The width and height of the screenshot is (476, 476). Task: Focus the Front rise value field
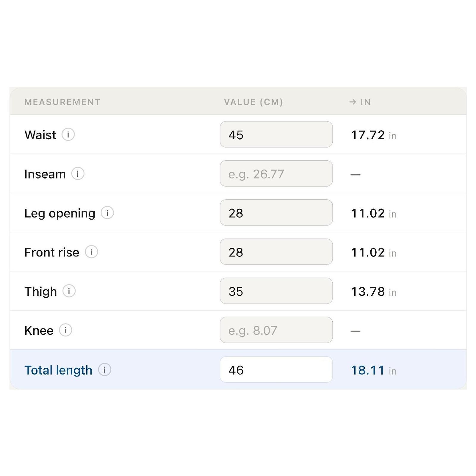(x=276, y=252)
